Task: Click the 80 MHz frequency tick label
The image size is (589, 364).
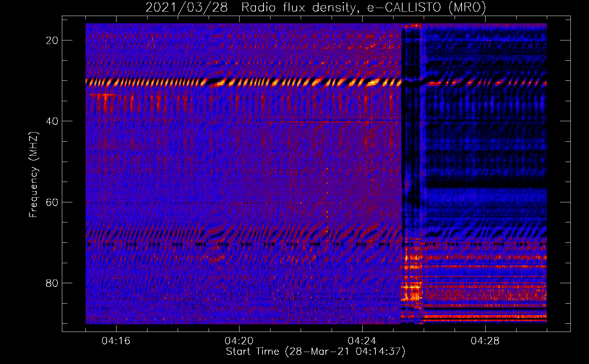Action: (52, 283)
